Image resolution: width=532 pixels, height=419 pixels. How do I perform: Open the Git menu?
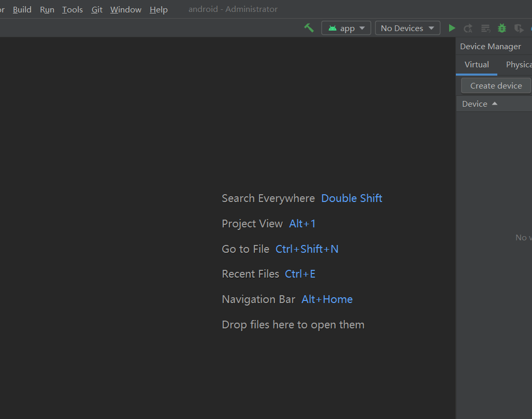pyautogui.click(x=96, y=9)
